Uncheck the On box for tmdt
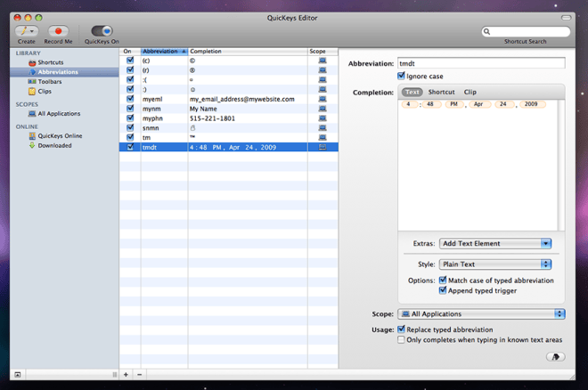 tap(130, 147)
